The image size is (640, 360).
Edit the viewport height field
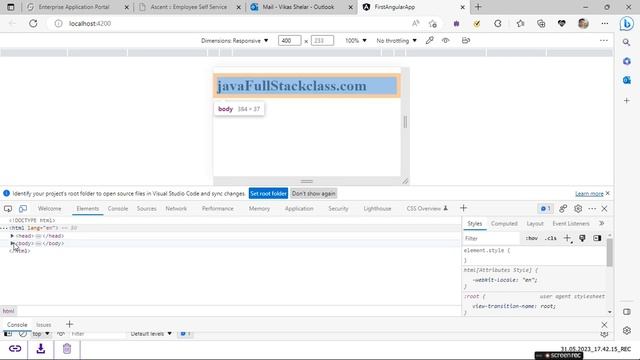click(322, 40)
